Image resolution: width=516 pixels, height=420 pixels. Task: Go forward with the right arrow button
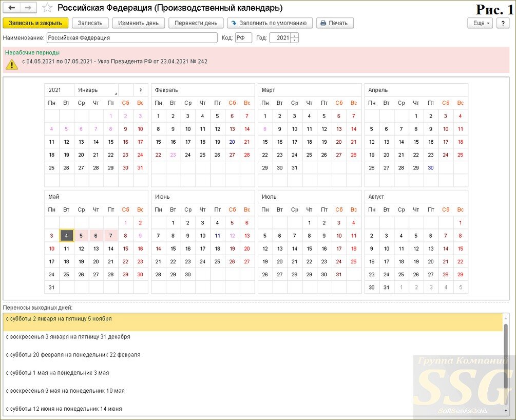tap(28, 8)
